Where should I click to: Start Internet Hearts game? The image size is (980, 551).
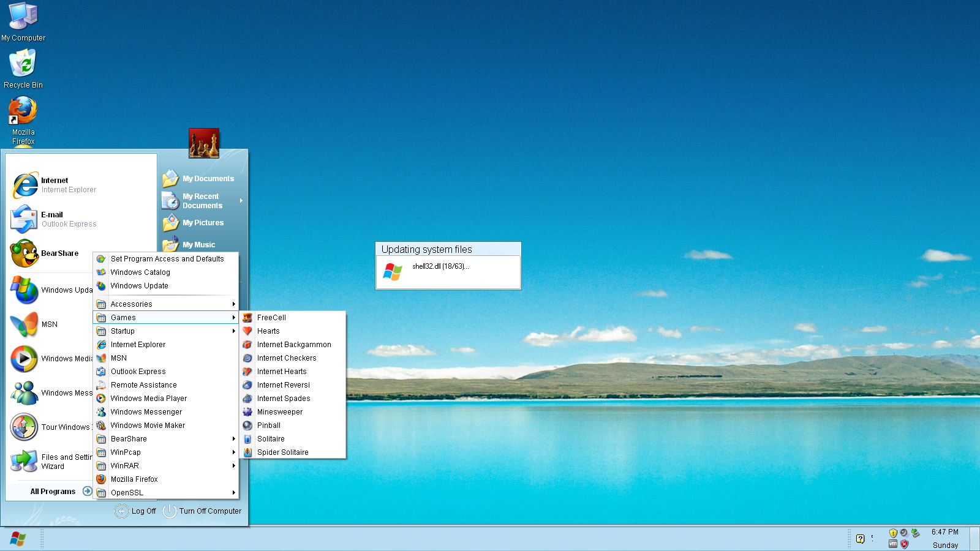tap(293, 372)
